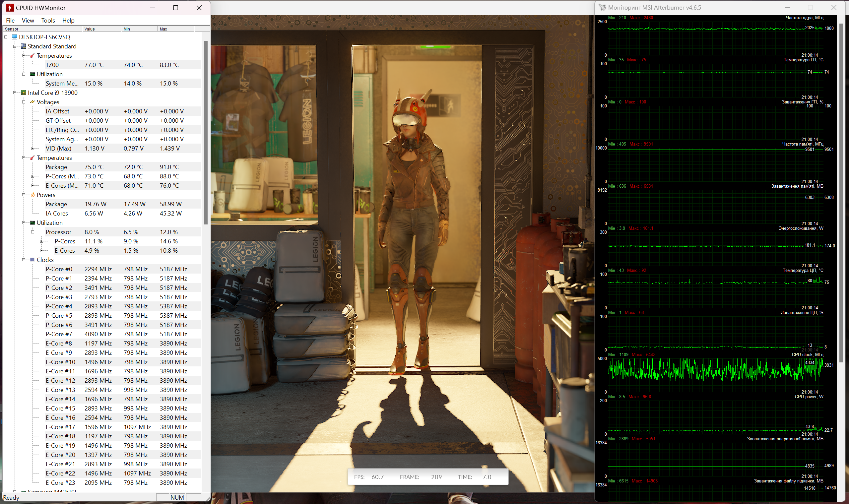The width and height of the screenshot is (849, 504).
Task: Click the CPU Powers flame icon
Action: tap(33, 195)
